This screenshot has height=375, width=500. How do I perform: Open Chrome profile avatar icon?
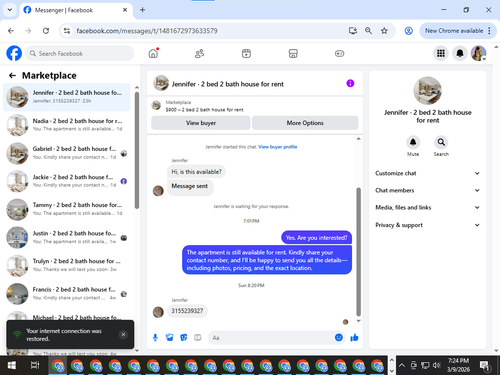coord(409,31)
